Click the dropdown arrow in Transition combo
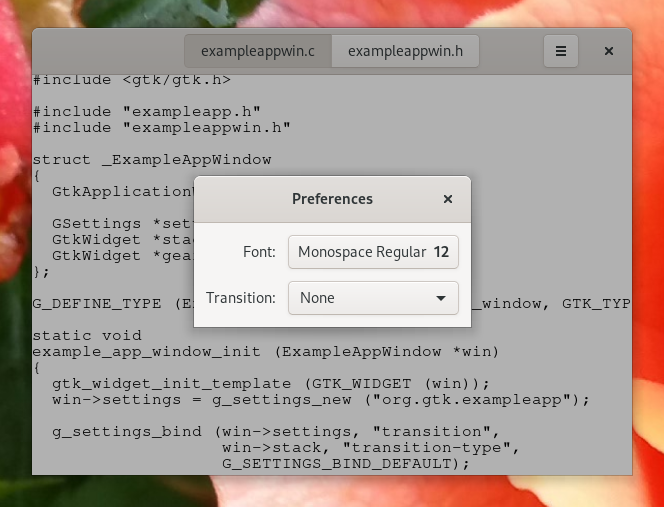This screenshot has width=664, height=507. click(x=441, y=298)
